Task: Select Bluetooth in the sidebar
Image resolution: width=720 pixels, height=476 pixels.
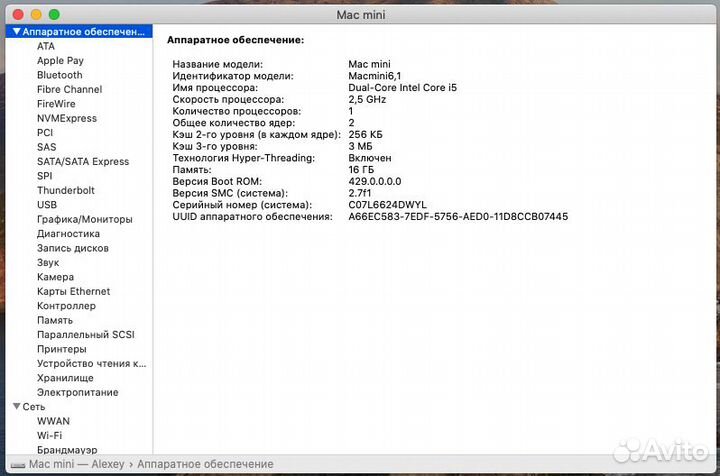Action: [60, 75]
